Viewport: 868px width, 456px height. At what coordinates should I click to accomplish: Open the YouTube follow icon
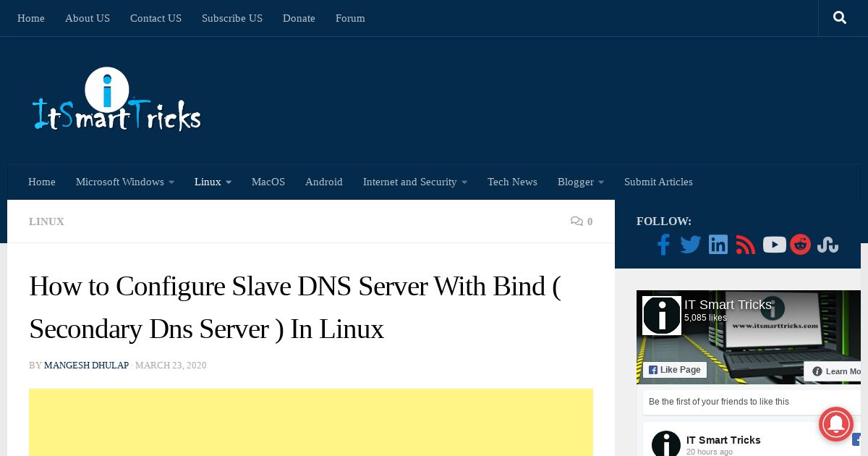coord(774,245)
